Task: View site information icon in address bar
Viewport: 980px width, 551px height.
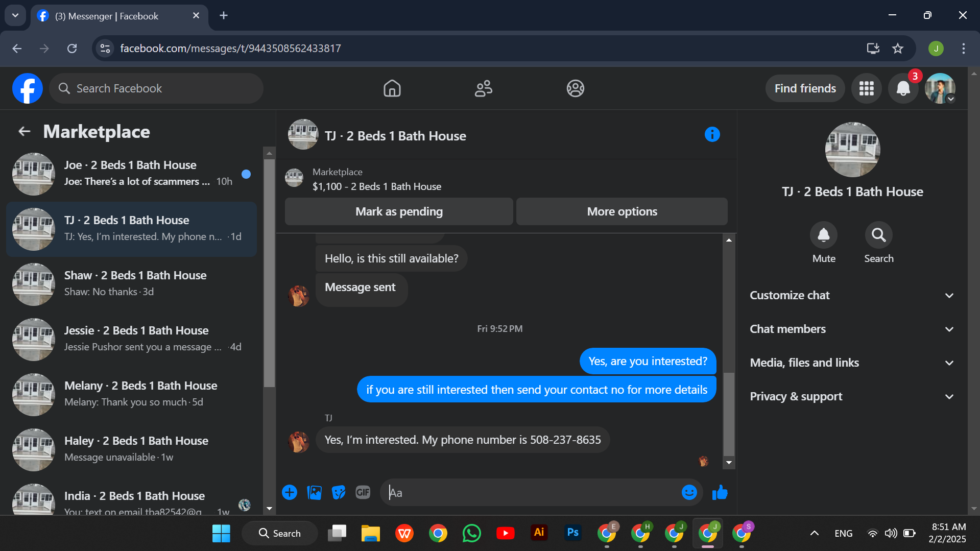Action: coord(105,49)
